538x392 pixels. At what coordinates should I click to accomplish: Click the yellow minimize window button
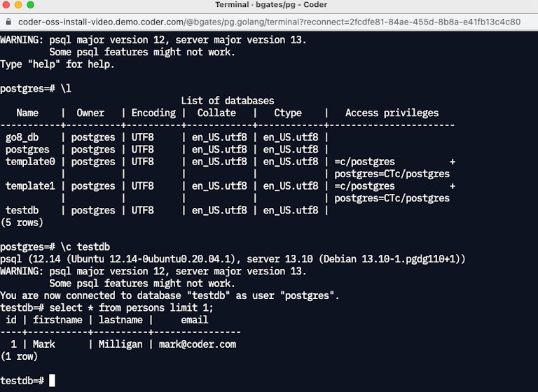pyautogui.click(x=18, y=4)
